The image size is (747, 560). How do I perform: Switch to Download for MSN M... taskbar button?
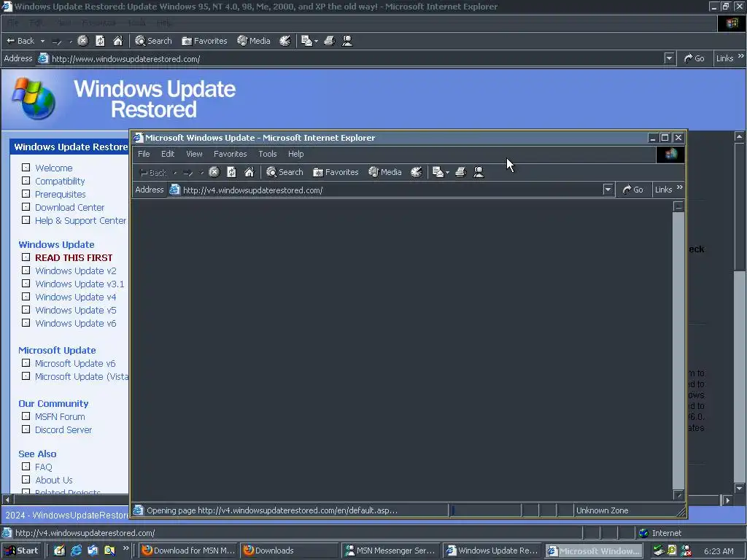click(189, 551)
